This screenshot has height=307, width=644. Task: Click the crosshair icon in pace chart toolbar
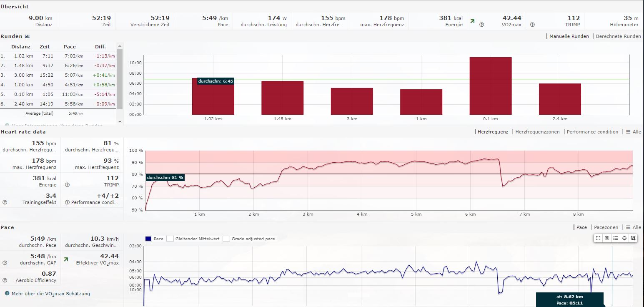(624, 238)
